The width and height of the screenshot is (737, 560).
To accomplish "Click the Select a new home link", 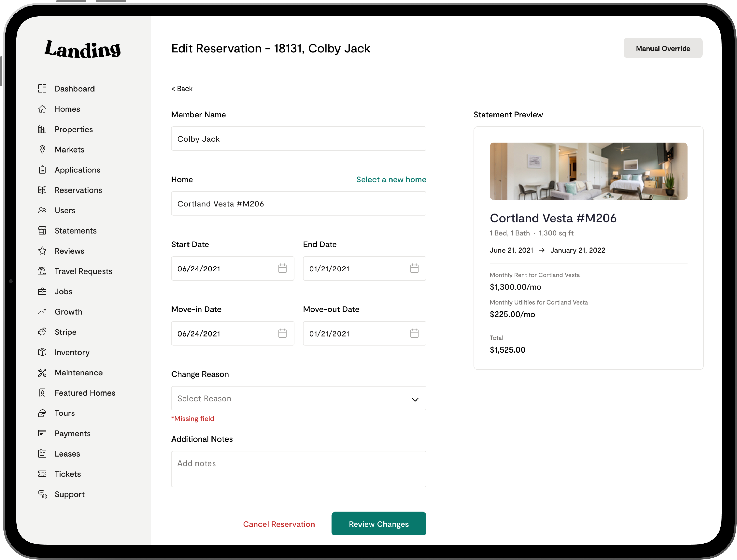I will click(391, 179).
